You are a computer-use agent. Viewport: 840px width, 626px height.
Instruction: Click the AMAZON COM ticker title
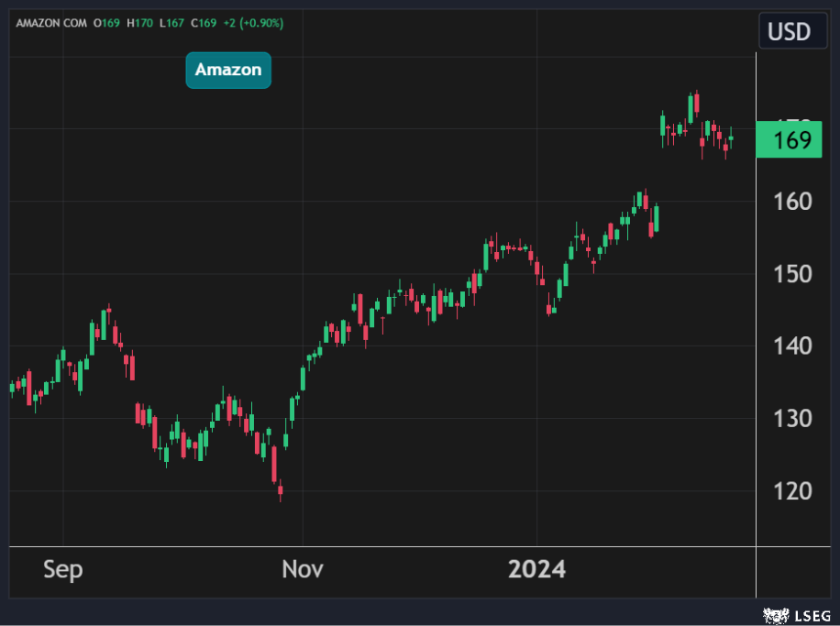point(52,23)
